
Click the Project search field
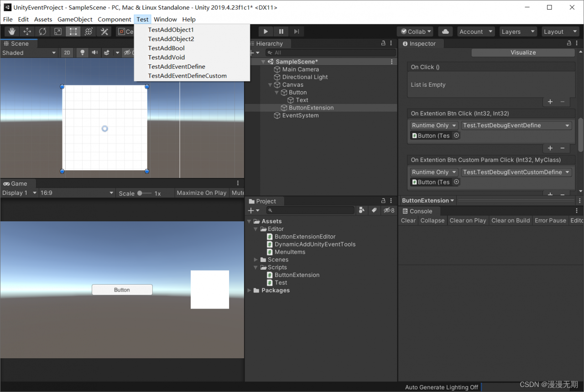pos(310,210)
